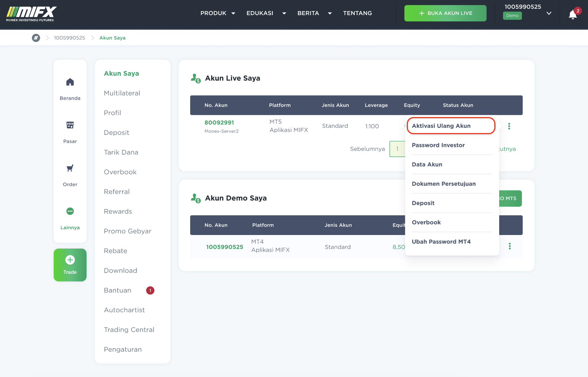588x377 pixels.
Task: Open the TENTANG menu
Action: (357, 13)
